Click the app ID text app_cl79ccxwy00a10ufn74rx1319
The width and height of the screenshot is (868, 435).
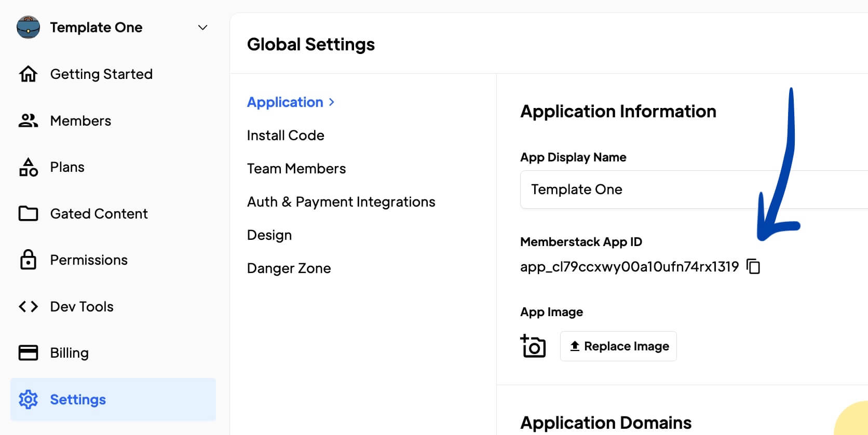[x=629, y=267]
